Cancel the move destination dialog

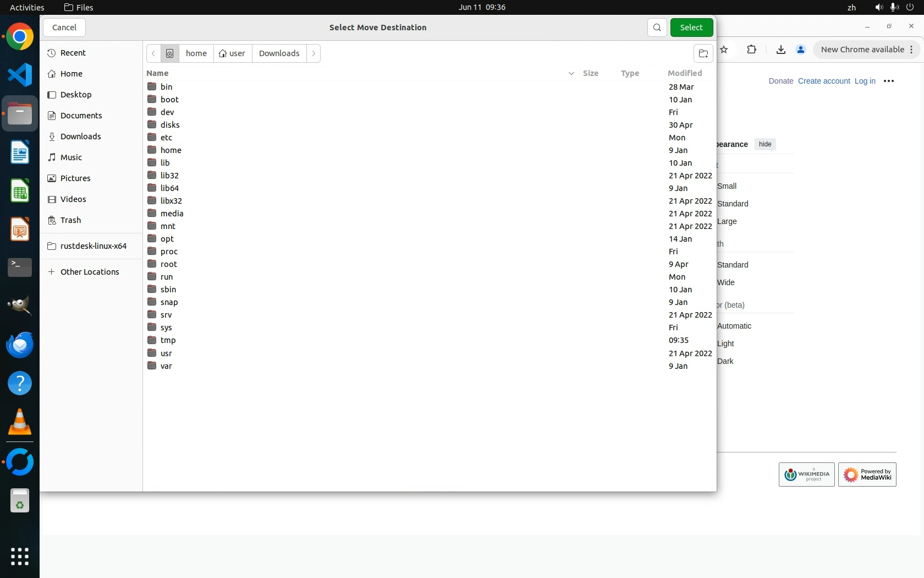[x=64, y=28]
